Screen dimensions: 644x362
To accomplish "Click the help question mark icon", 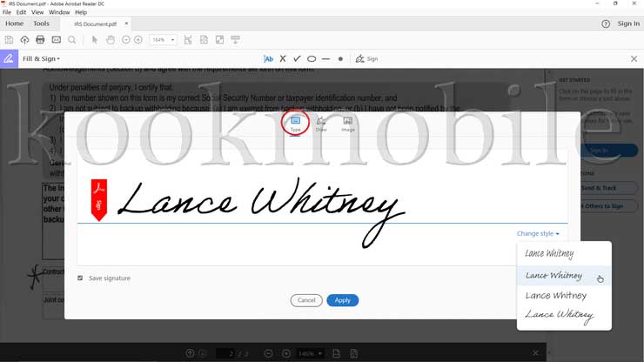I will pyautogui.click(x=606, y=23).
